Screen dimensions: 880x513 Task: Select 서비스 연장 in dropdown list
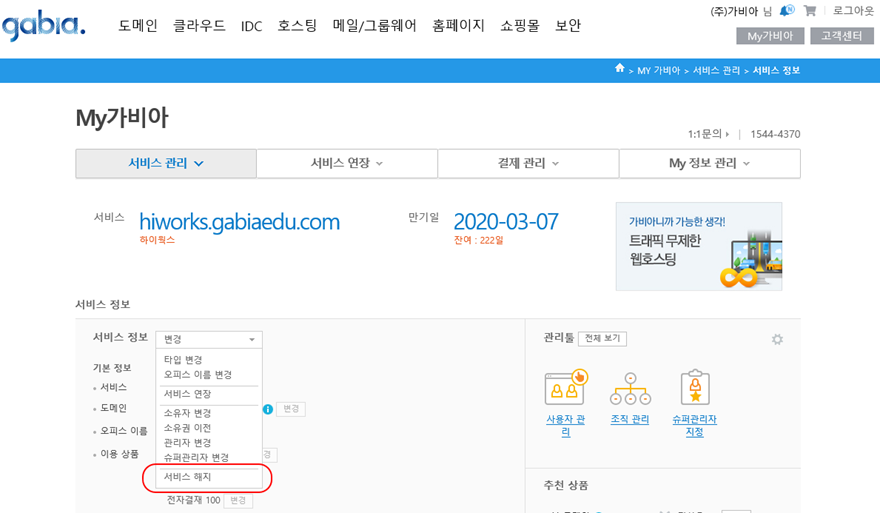187,394
